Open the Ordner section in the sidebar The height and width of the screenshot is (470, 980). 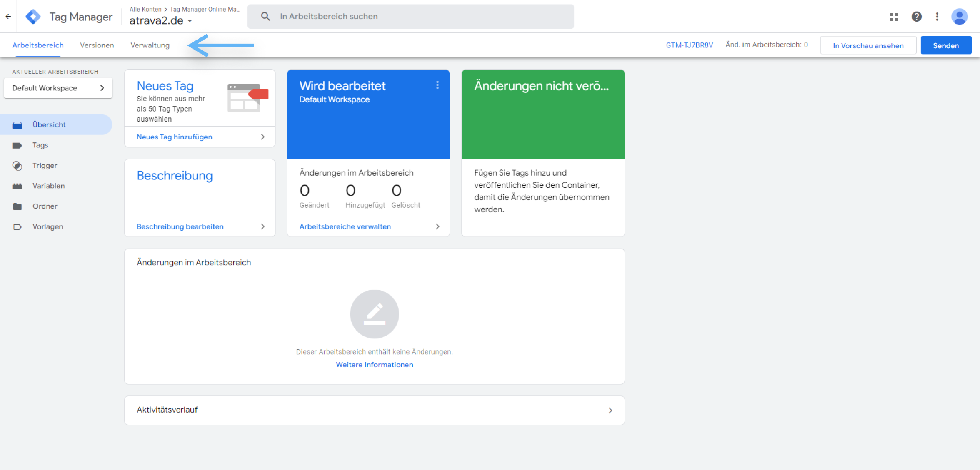45,206
